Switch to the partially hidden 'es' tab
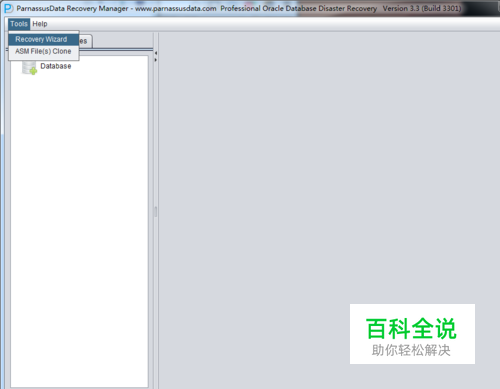 [85, 41]
